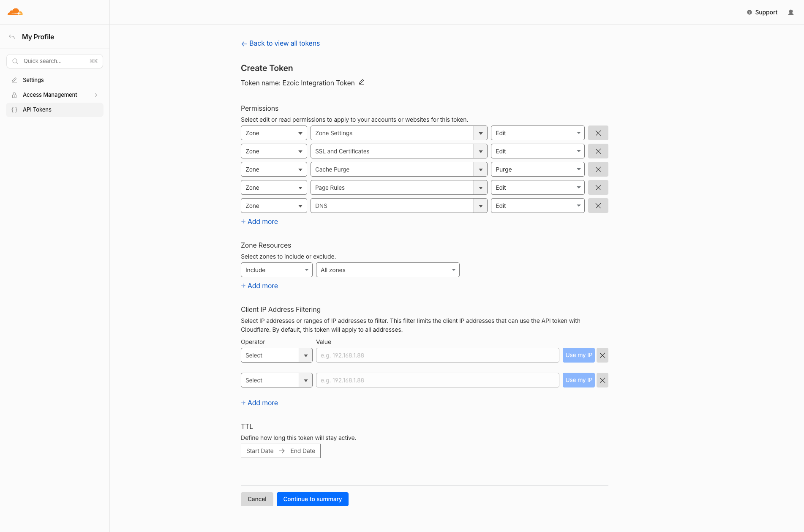804x532 pixels.
Task: Open Settings in sidebar
Action: pos(55,80)
